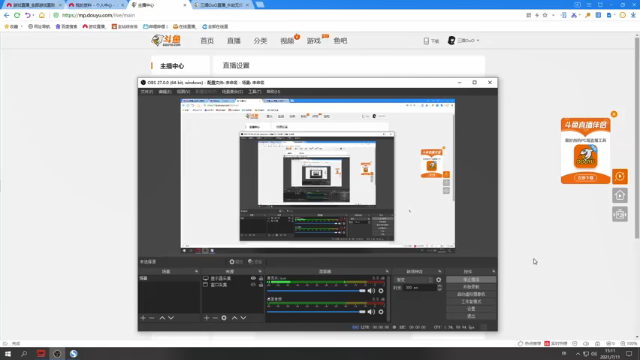Lock the display capture source
The width and height of the screenshot is (640, 360).
click(261, 278)
